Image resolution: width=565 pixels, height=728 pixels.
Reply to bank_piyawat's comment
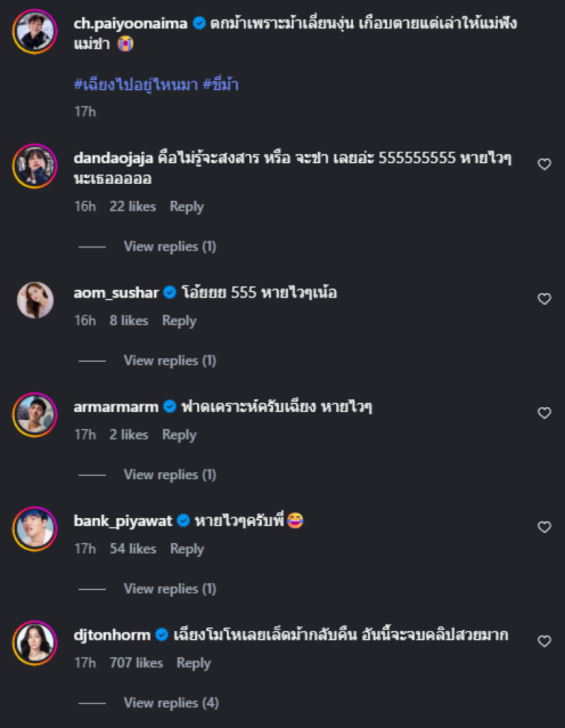186,548
